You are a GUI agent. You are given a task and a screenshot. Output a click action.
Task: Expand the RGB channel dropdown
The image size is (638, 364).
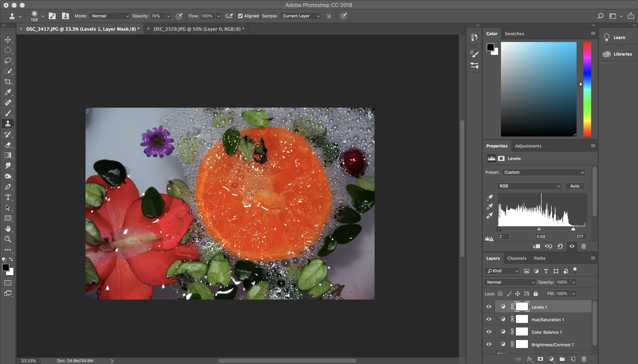click(529, 186)
